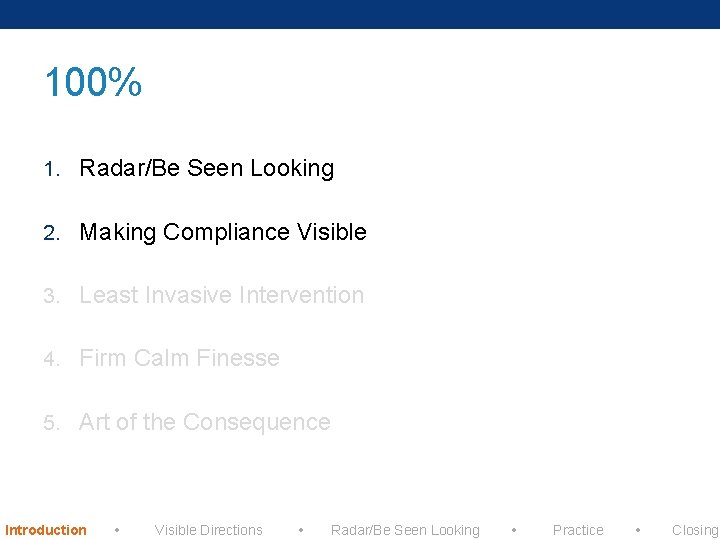Choose faded Art of the Consequence item

[204, 422]
